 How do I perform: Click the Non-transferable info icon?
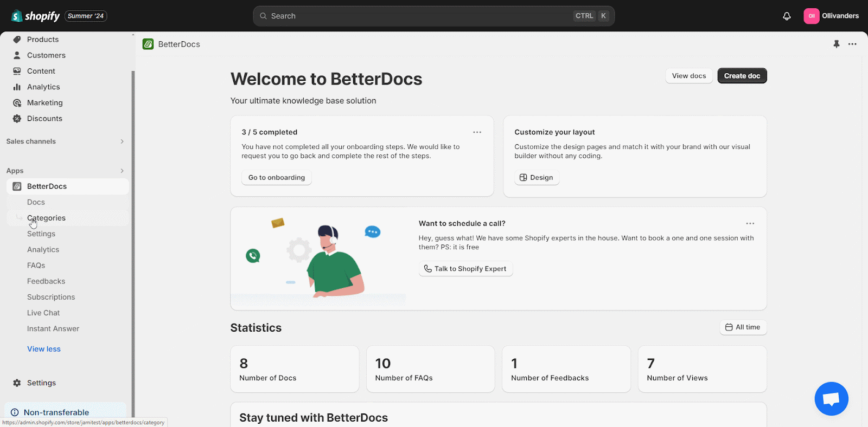click(x=15, y=412)
